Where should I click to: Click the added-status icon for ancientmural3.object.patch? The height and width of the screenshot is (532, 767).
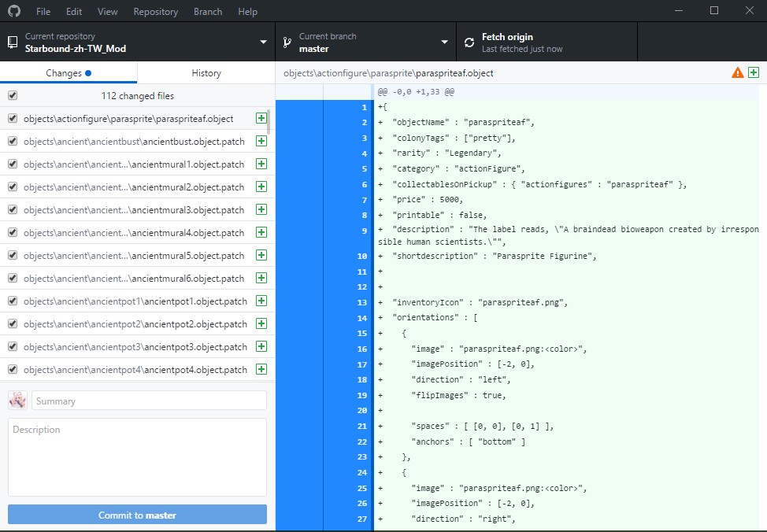pos(261,210)
